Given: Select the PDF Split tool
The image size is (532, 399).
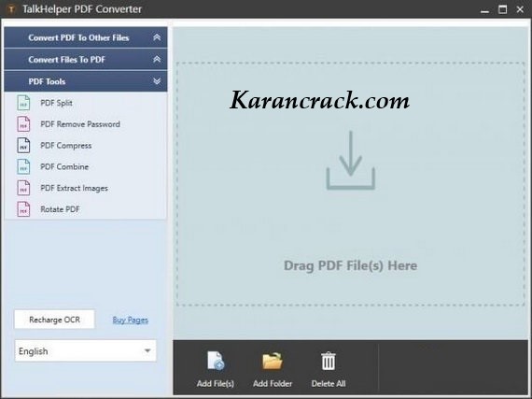Looking at the screenshot, I should point(56,103).
